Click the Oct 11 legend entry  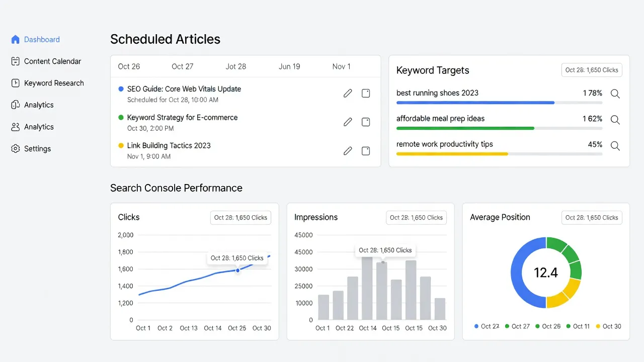pos(578,326)
